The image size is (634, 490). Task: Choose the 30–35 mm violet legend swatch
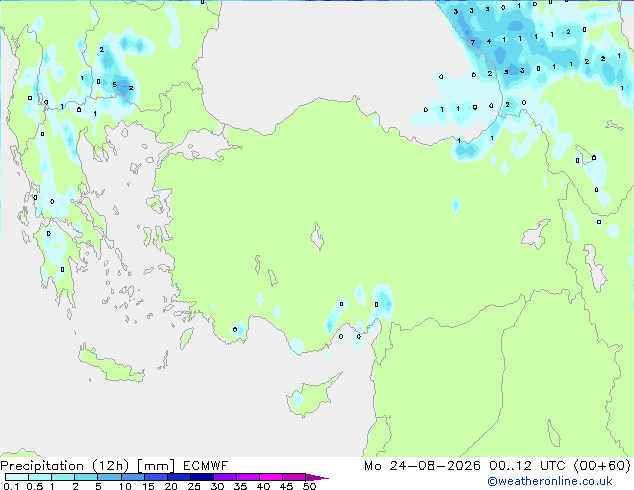225,477
